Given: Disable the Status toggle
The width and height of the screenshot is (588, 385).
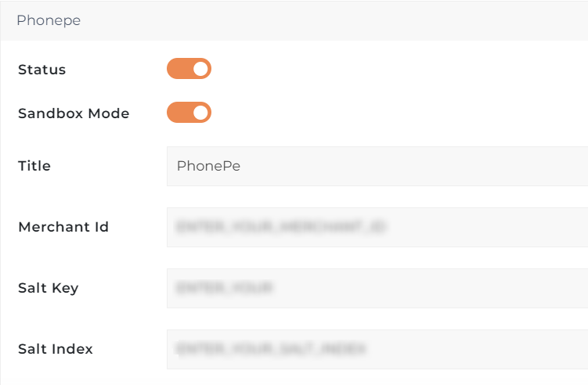Looking at the screenshot, I should pyautogui.click(x=189, y=69).
